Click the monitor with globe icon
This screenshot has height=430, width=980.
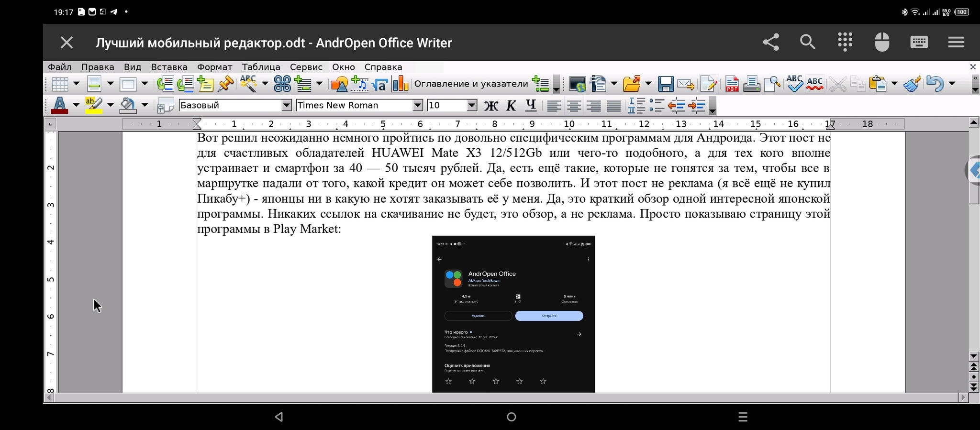tap(577, 84)
